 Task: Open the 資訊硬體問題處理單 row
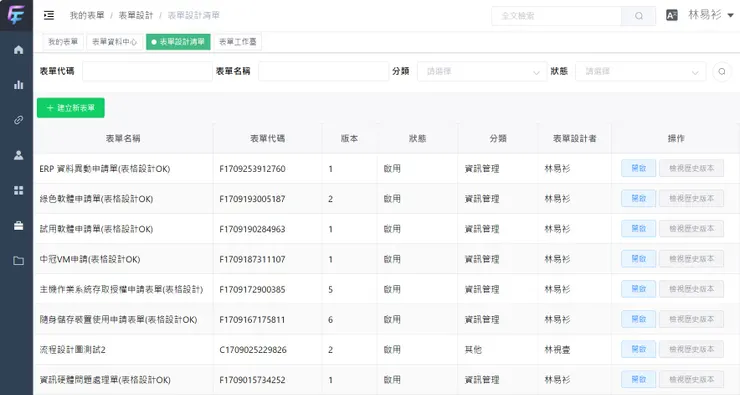(x=638, y=380)
